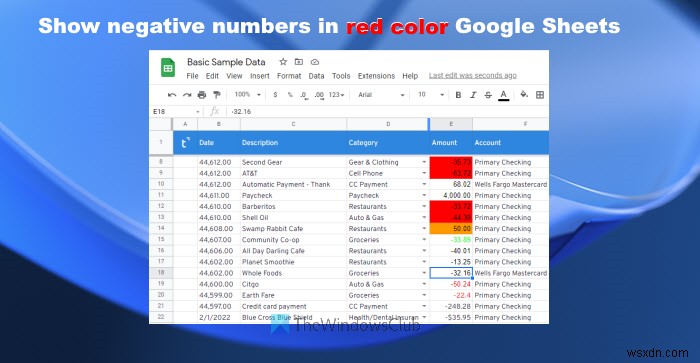Select the Barberitos description cell

(x=293, y=207)
